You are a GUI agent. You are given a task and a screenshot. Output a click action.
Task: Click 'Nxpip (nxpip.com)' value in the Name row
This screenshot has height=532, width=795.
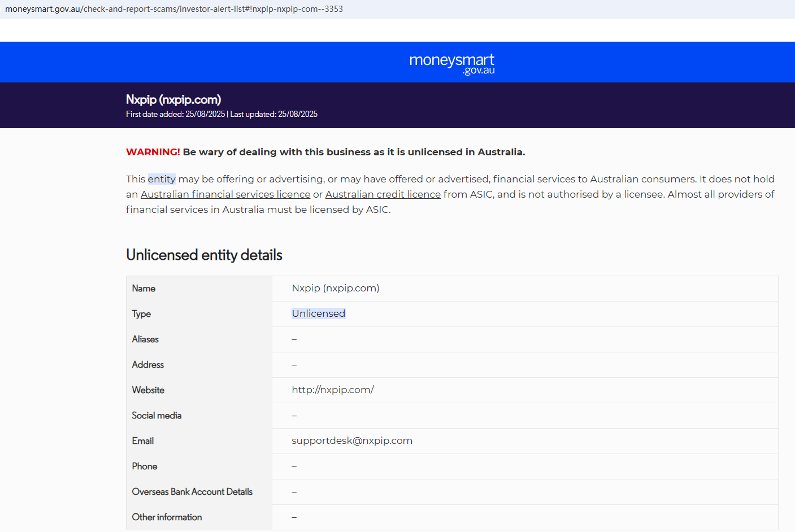coord(336,289)
